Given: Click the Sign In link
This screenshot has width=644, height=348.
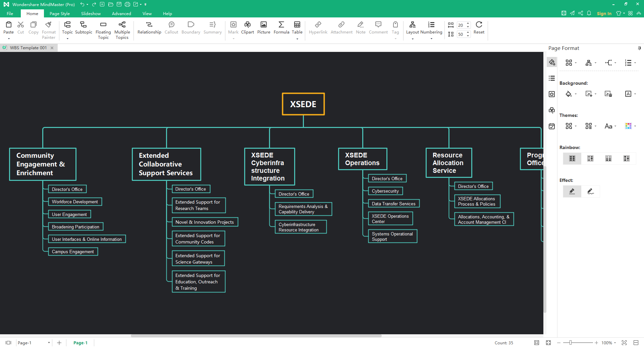Looking at the screenshot, I should (x=604, y=13).
